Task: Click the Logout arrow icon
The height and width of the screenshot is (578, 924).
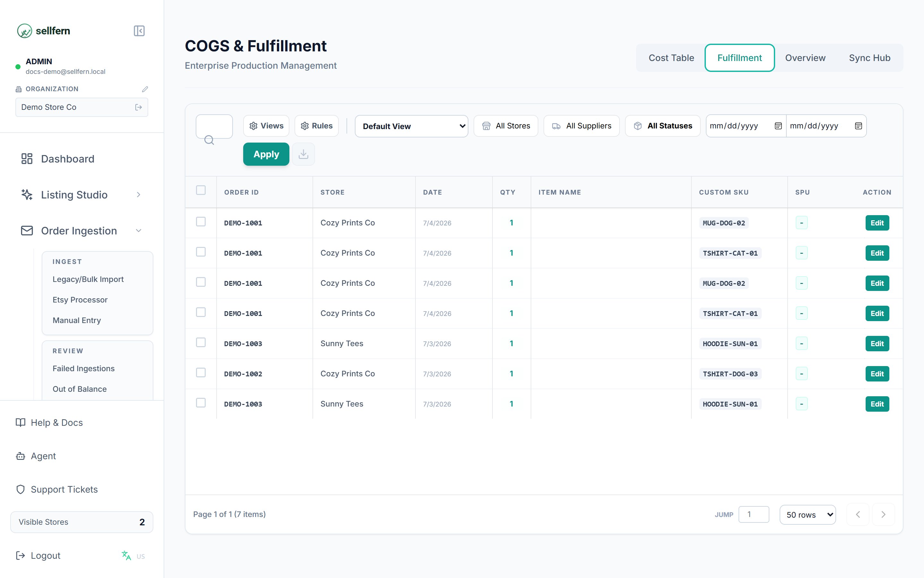Action: 21,556
